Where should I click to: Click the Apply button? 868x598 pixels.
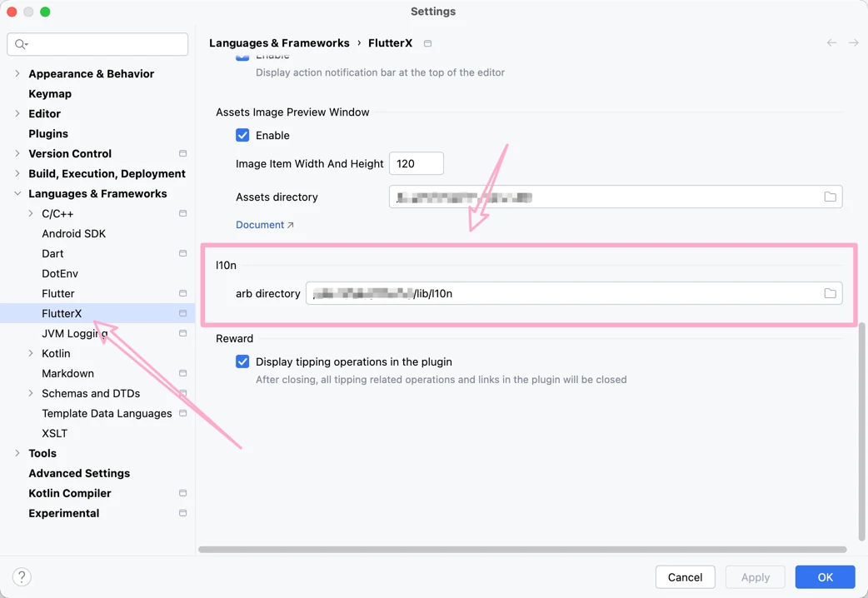pos(755,577)
